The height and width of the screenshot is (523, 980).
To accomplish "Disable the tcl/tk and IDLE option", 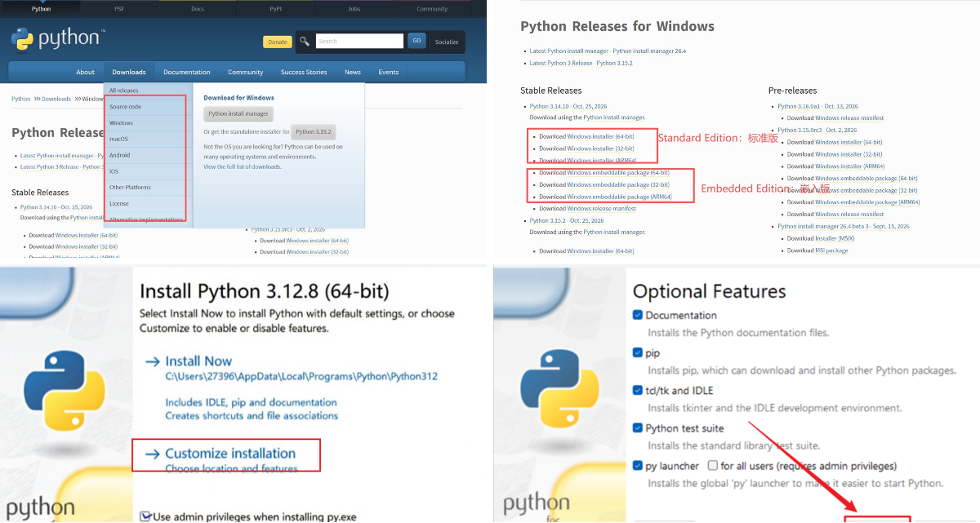I will click(x=638, y=390).
